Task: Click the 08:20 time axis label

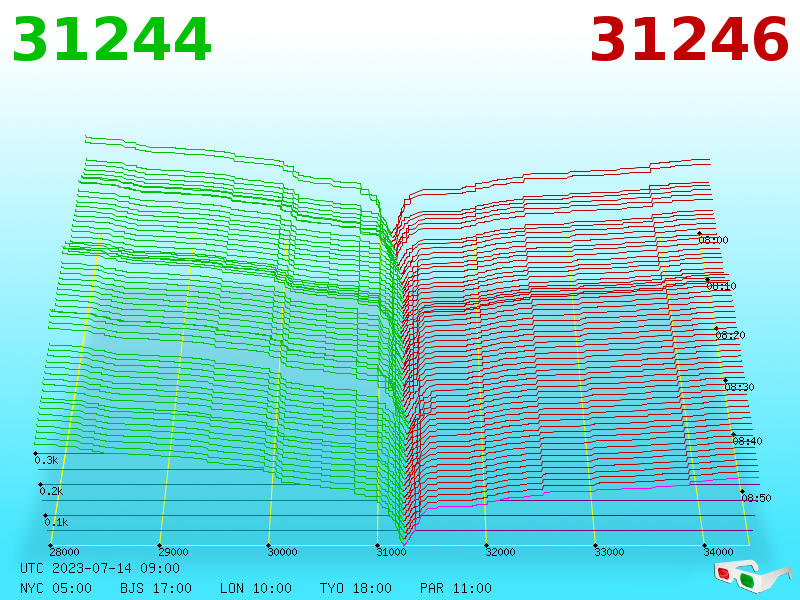Action: pyautogui.click(x=731, y=335)
